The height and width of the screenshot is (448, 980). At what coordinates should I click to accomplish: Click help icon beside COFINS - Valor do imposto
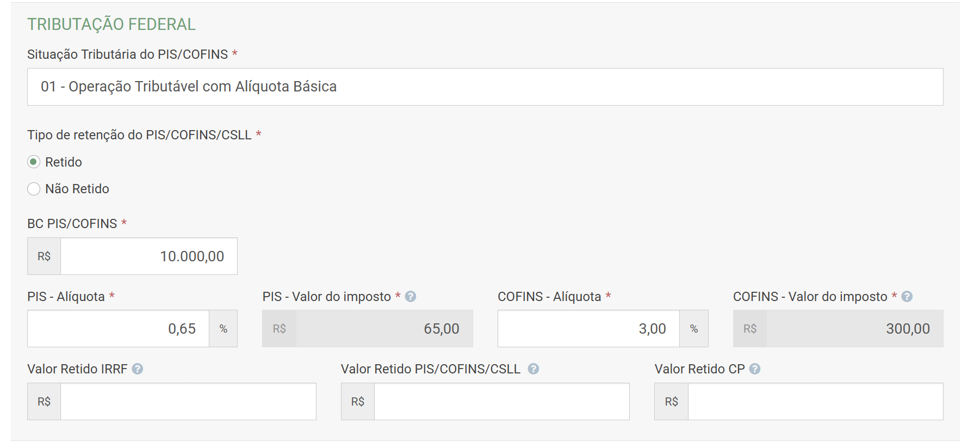coord(907,297)
